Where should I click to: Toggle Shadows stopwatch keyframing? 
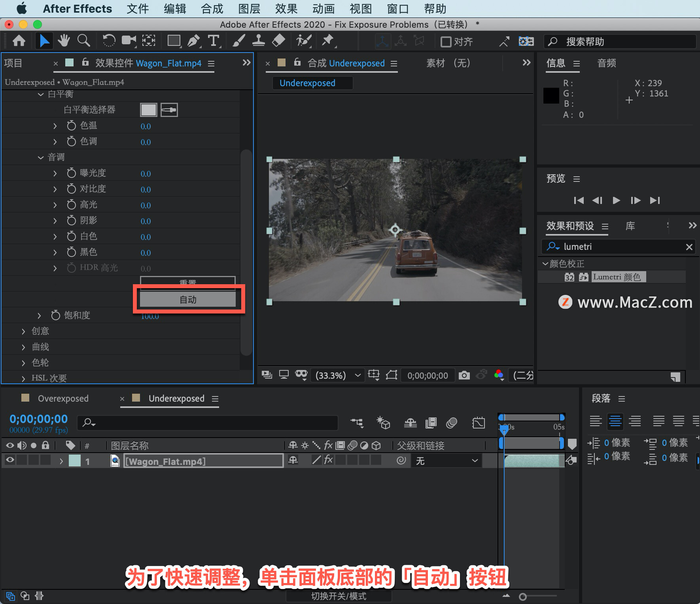click(71, 221)
